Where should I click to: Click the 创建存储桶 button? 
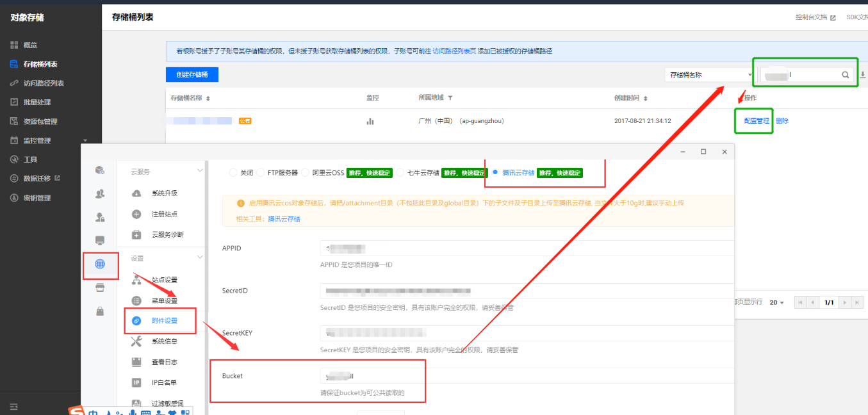192,75
